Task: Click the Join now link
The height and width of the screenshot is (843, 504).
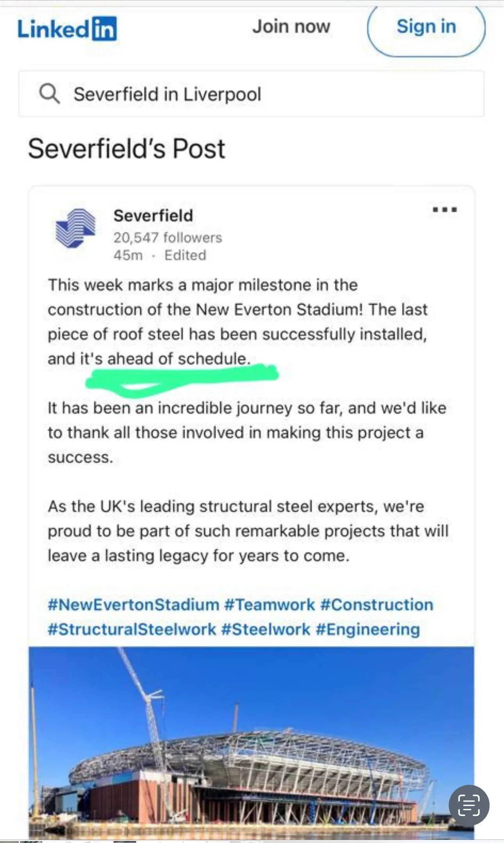Action: click(x=291, y=27)
